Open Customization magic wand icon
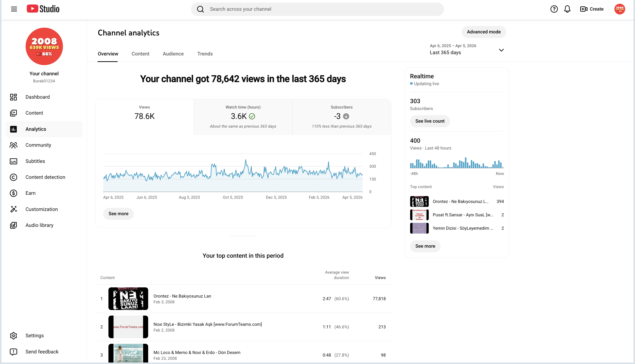This screenshot has width=635, height=364. pos(14,209)
